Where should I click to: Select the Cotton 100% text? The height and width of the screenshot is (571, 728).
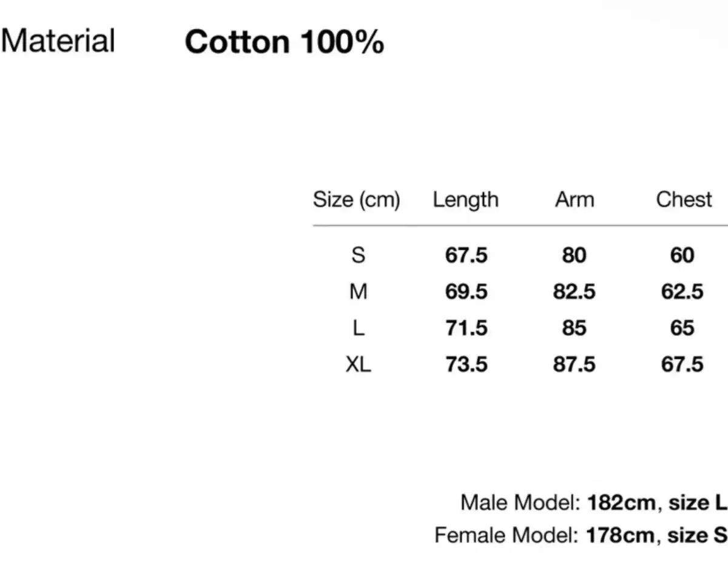[284, 42]
